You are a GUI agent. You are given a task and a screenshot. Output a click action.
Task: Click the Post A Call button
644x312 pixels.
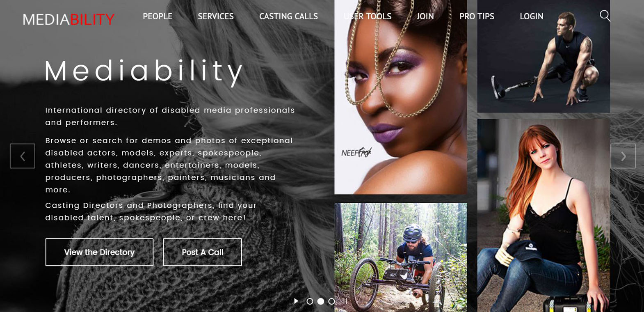pyautogui.click(x=202, y=252)
